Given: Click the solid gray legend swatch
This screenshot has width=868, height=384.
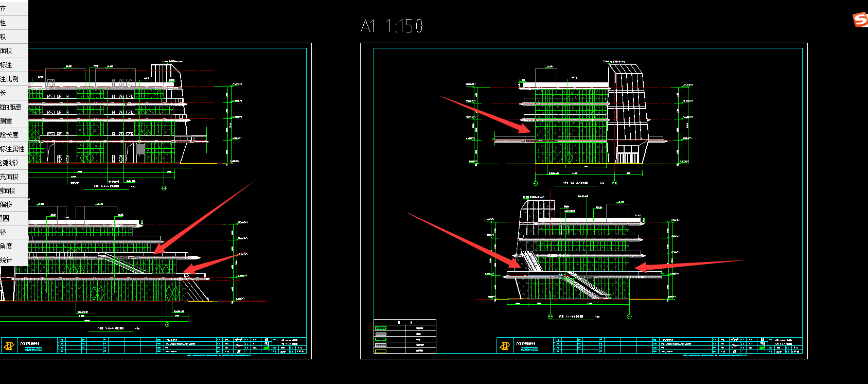Looking at the screenshot, I should click(381, 334).
